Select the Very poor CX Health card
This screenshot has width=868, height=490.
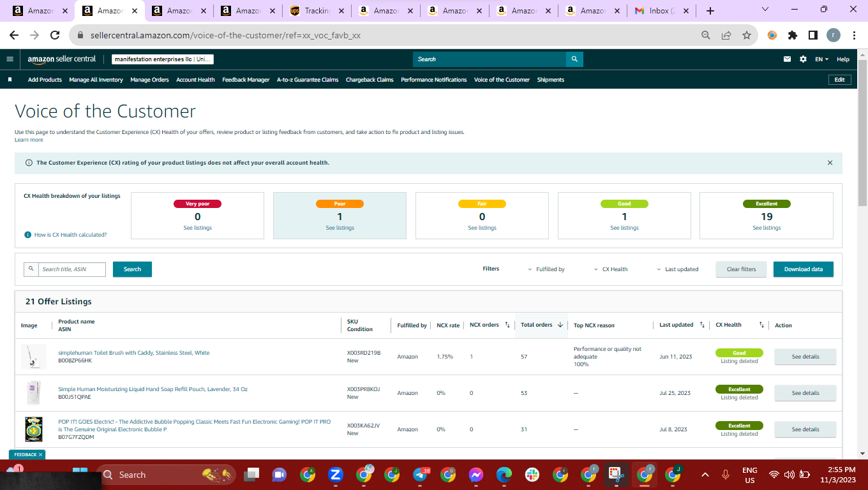197,216
